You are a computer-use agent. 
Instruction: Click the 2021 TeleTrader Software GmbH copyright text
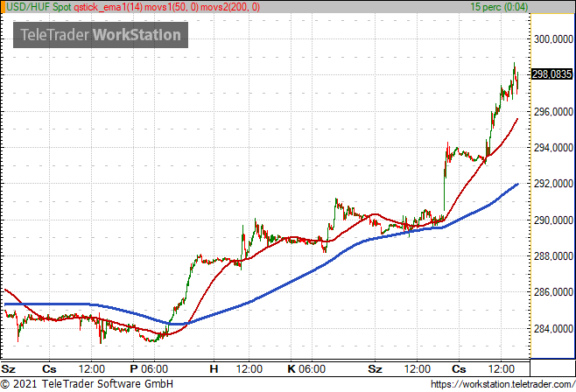[x=87, y=384]
